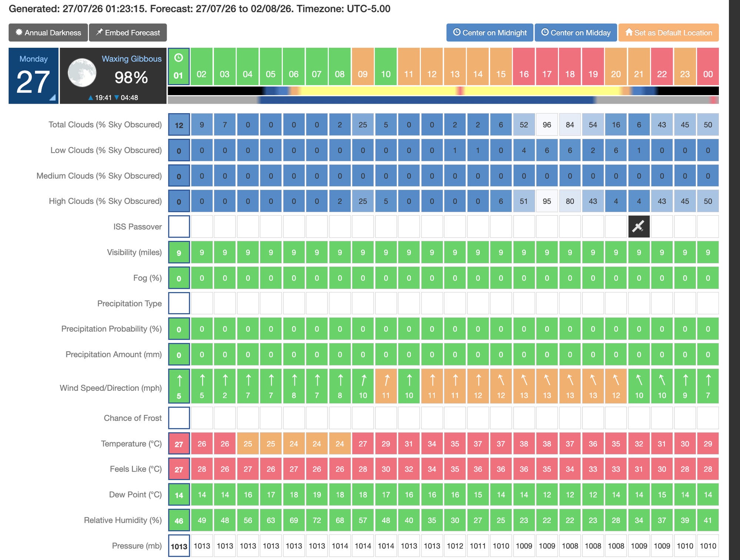Click the moon phase image
The image size is (740, 560).
tap(82, 73)
